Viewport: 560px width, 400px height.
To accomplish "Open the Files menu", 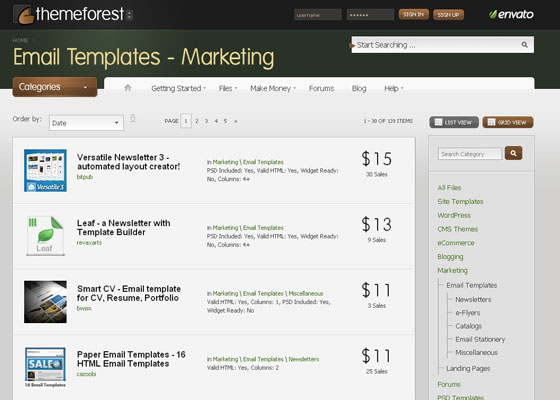I will click(x=228, y=88).
